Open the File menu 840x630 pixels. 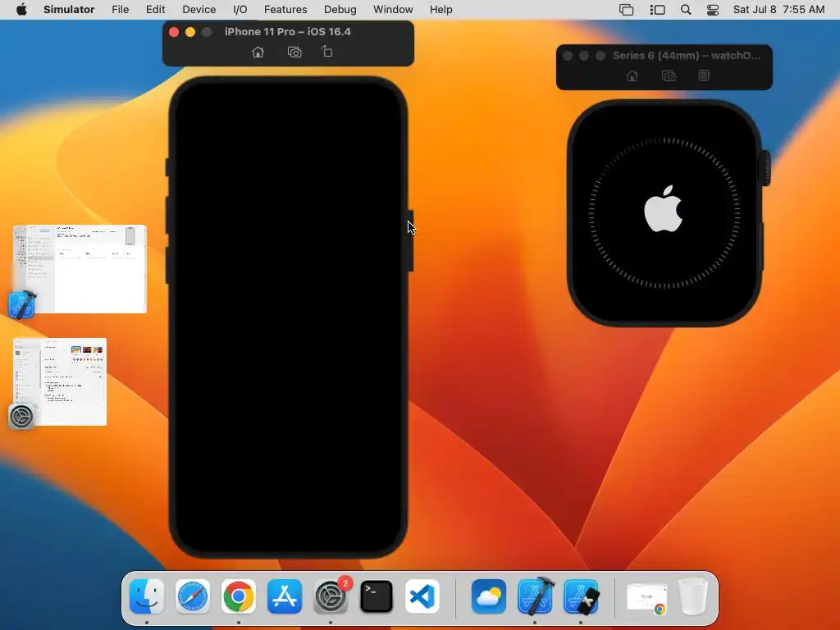120,10
